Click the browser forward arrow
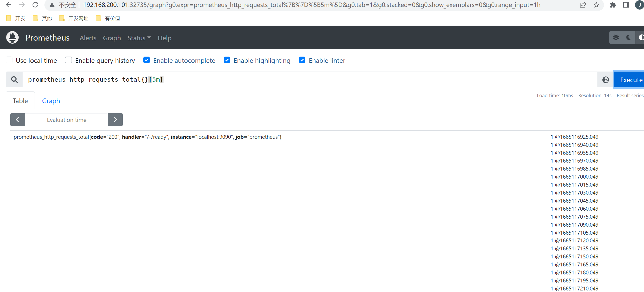 tap(22, 5)
